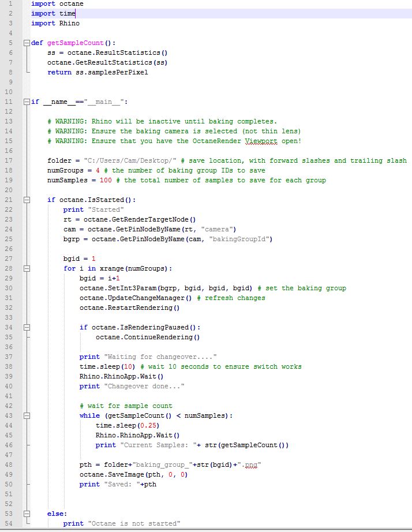This screenshot has height=532, width=412.
Task: Click 'Rhino.RhinoApp.Wait()' on line 45
Action: coord(137,435)
